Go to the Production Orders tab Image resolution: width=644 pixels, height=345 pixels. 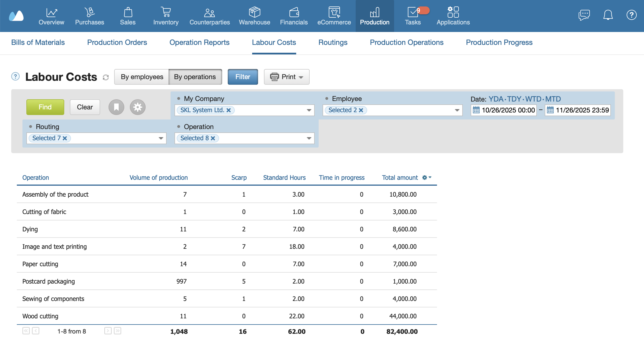tap(117, 42)
